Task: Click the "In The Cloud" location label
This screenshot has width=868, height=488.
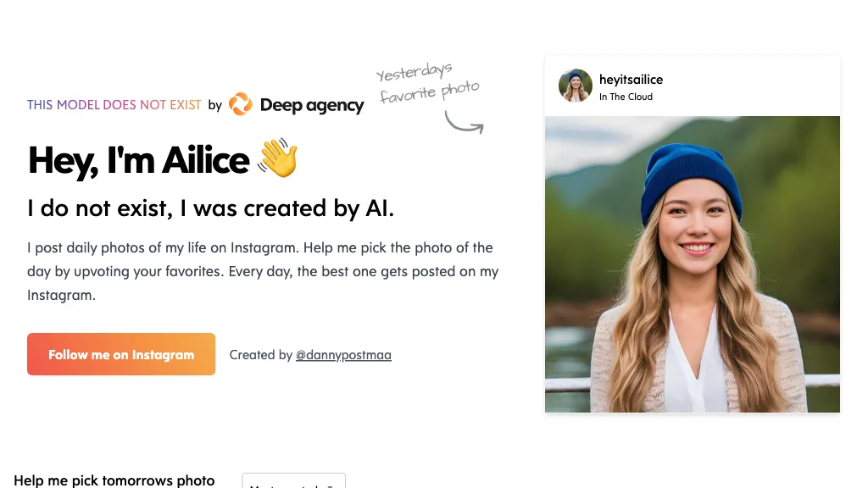Action: click(x=626, y=97)
